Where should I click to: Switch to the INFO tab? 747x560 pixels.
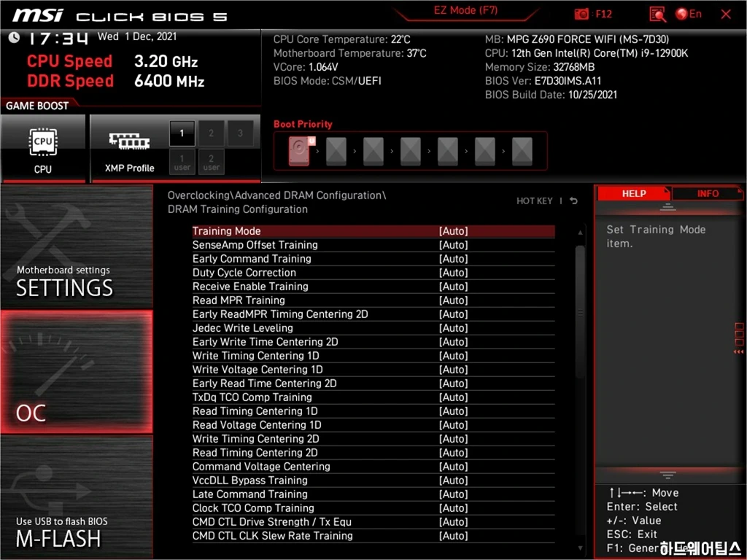coord(708,193)
